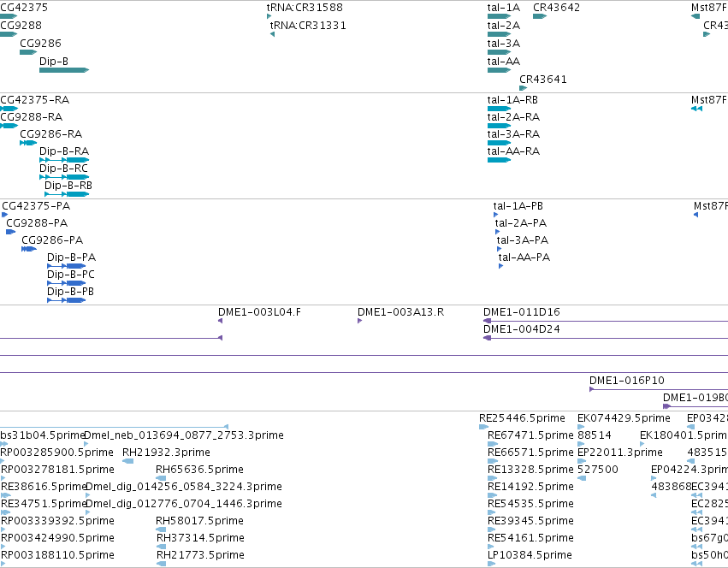
Task: Select the RP003278181.5prime EST label
Action: [57, 470]
